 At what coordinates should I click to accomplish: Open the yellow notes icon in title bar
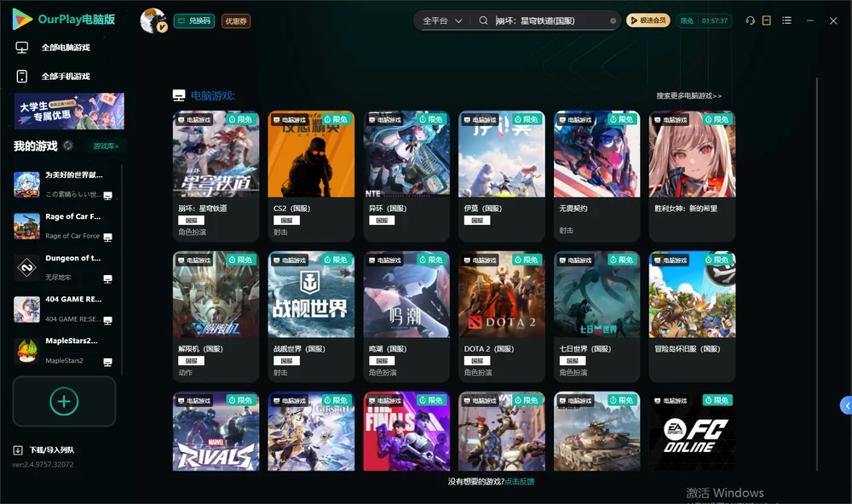tap(766, 20)
